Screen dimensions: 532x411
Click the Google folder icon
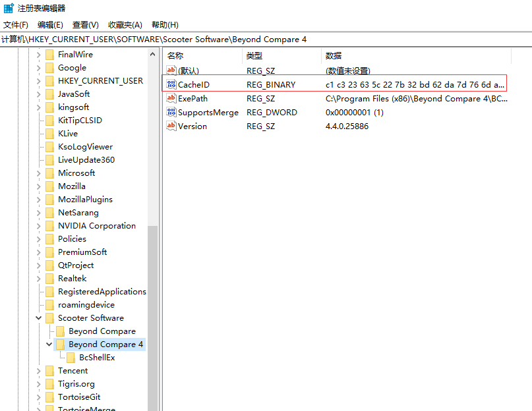(49, 68)
